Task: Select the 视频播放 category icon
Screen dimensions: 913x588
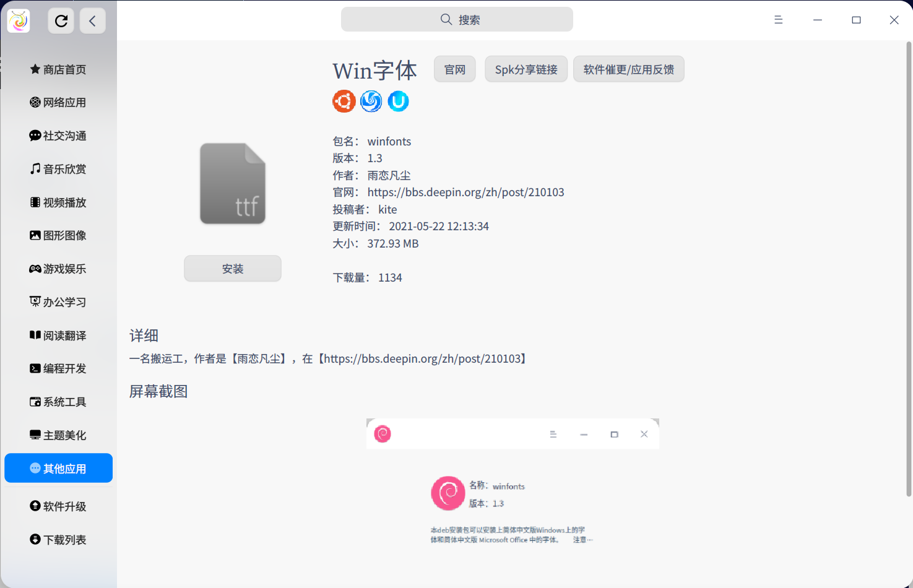Action: [35, 202]
